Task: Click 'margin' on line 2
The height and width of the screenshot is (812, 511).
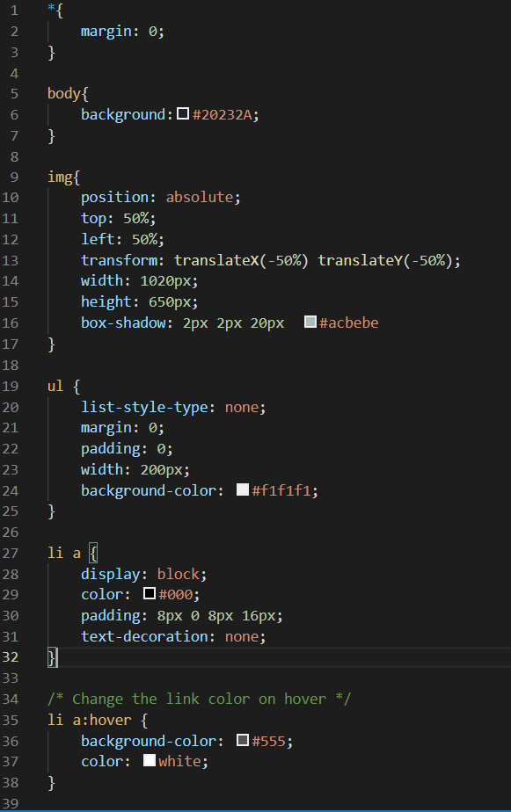Action: tap(106, 32)
